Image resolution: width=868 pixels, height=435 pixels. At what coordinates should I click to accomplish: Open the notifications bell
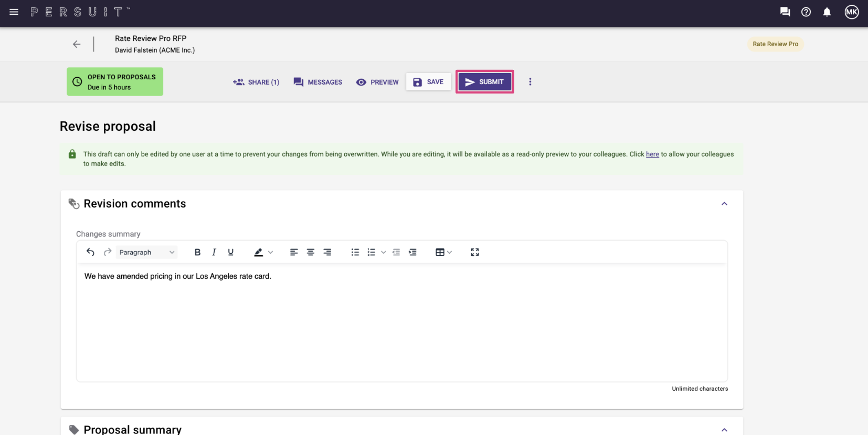[827, 12]
